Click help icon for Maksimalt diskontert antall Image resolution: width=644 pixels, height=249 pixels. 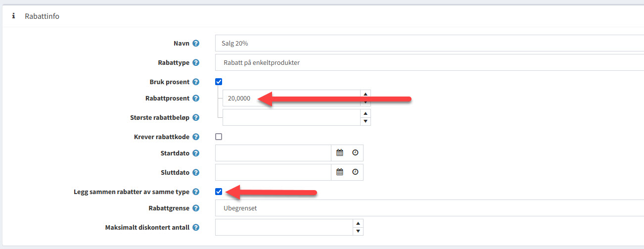[196, 228]
